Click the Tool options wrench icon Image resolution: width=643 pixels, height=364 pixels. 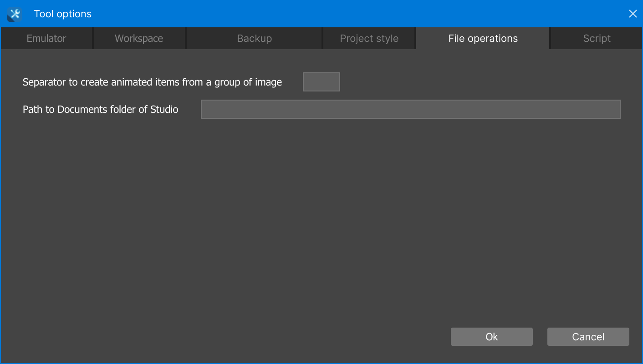[14, 14]
